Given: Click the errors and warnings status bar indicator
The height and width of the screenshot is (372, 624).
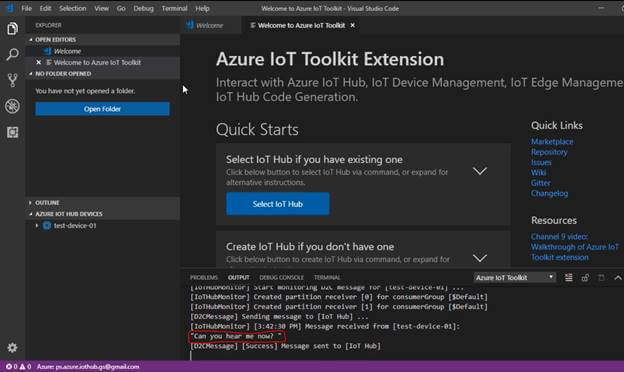Looking at the screenshot, I should point(18,366).
